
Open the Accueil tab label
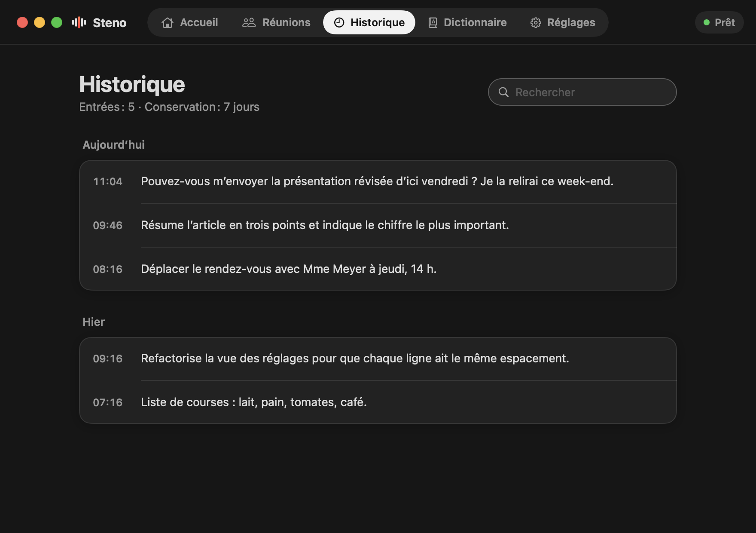(199, 22)
